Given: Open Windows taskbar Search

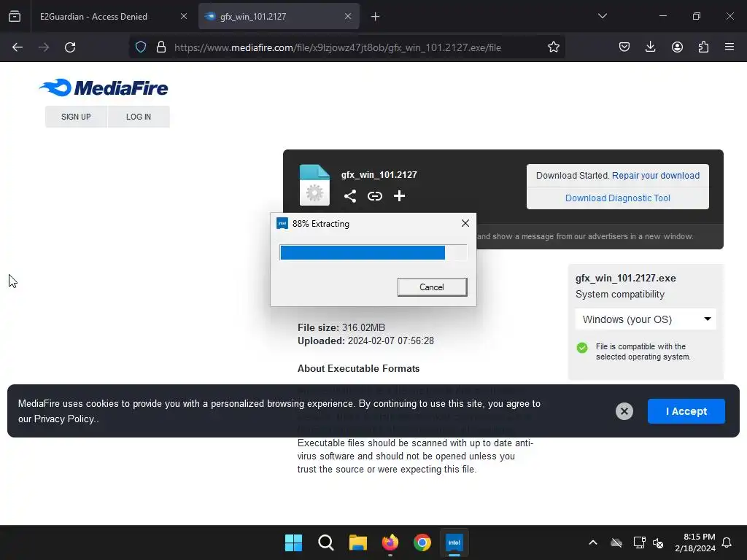Looking at the screenshot, I should tap(326, 542).
